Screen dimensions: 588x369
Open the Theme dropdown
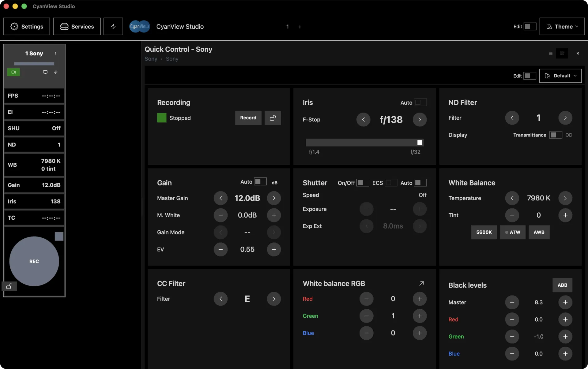coord(562,27)
